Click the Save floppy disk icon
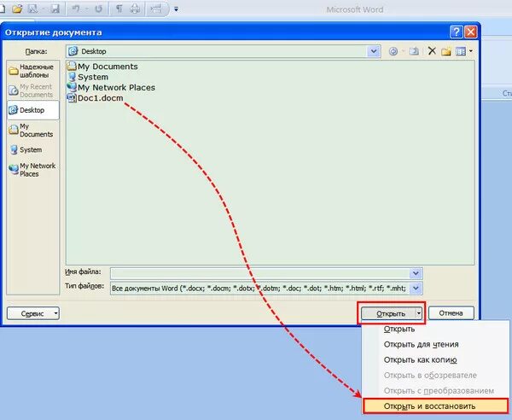The image size is (512, 420). (55, 9)
